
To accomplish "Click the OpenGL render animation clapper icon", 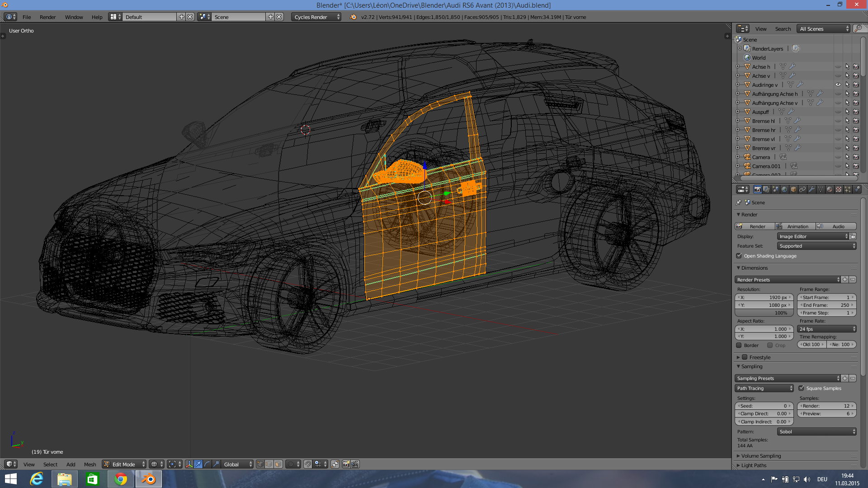I will (355, 464).
